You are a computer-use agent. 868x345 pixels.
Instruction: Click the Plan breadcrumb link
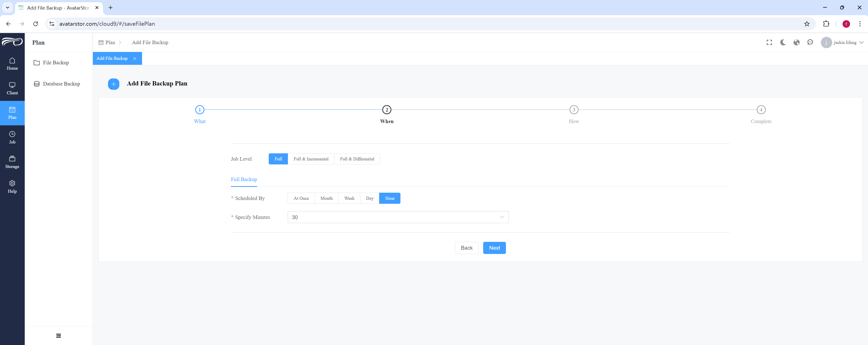click(107, 42)
